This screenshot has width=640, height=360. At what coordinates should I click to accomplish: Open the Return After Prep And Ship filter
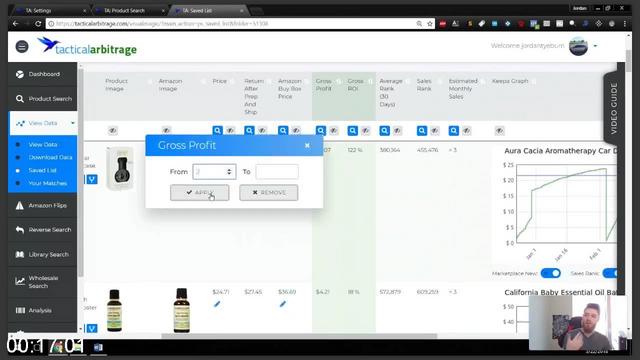[x=249, y=131]
